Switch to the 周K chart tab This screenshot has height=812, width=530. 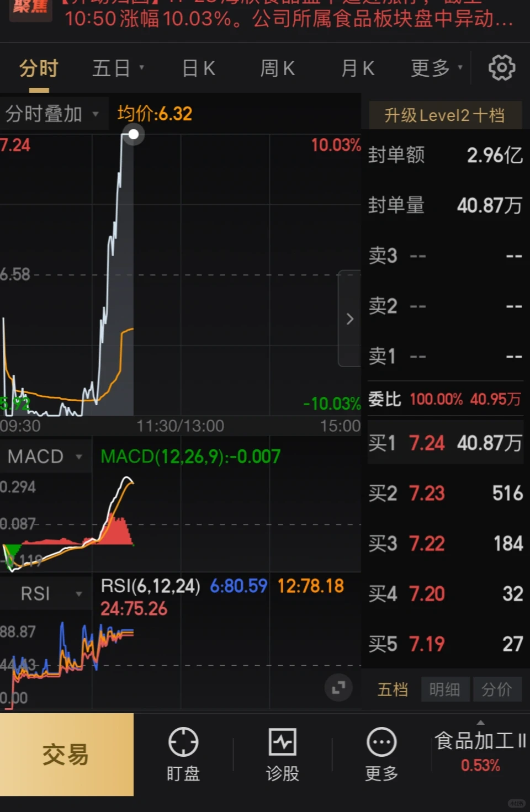pos(277,67)
